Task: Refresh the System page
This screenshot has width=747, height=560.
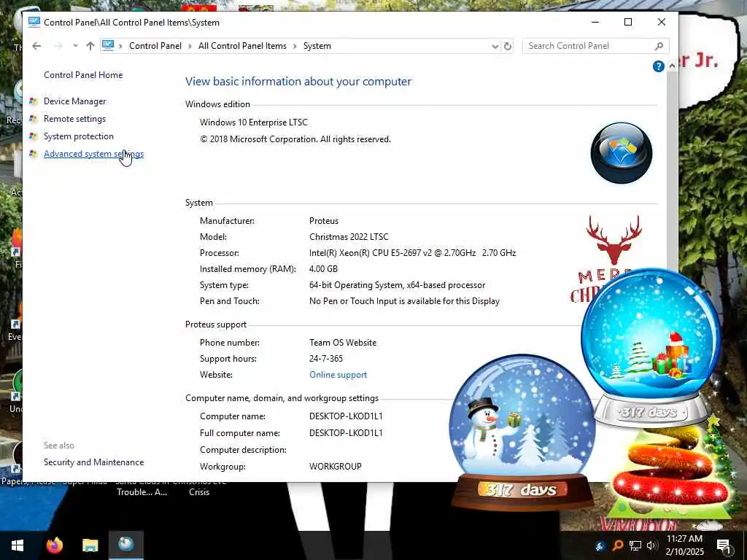Action: pyautogui.click(x=508, y=46)
